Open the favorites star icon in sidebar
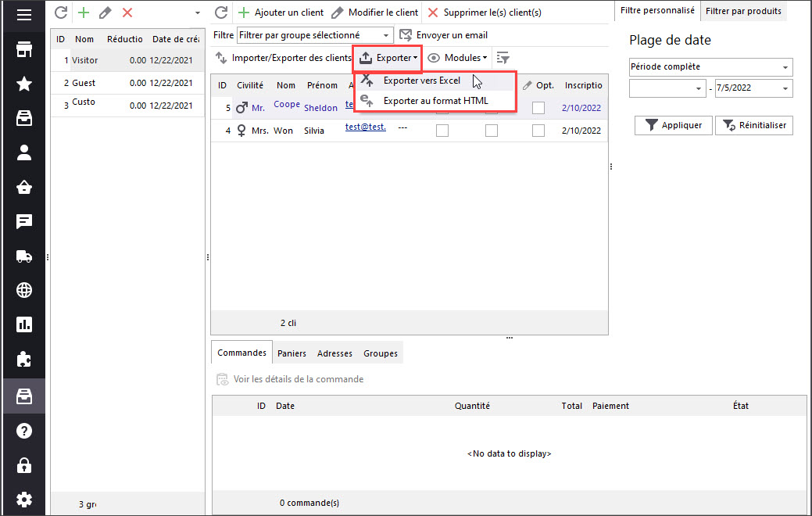This screenshot has width=812, height=516. (x=23, y=84)
